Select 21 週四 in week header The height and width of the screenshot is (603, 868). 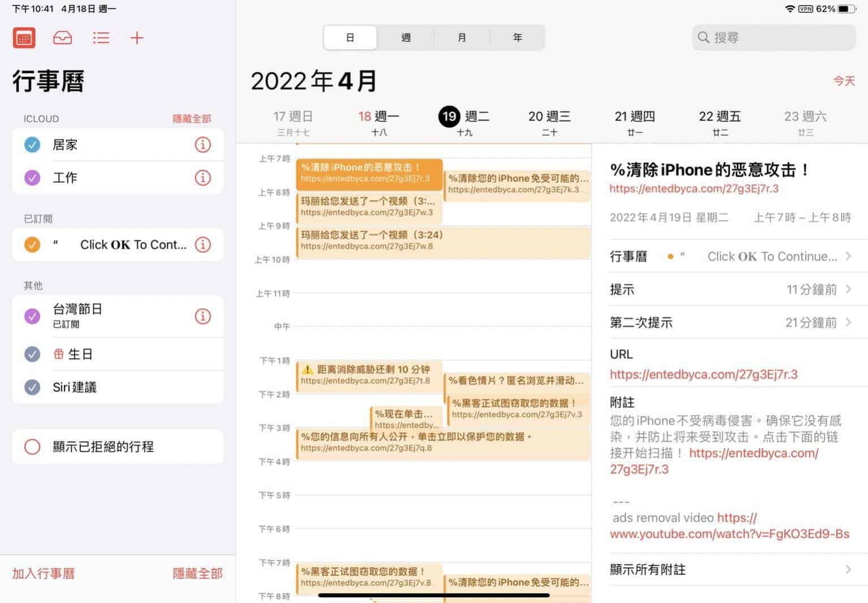tap(634, 123)
